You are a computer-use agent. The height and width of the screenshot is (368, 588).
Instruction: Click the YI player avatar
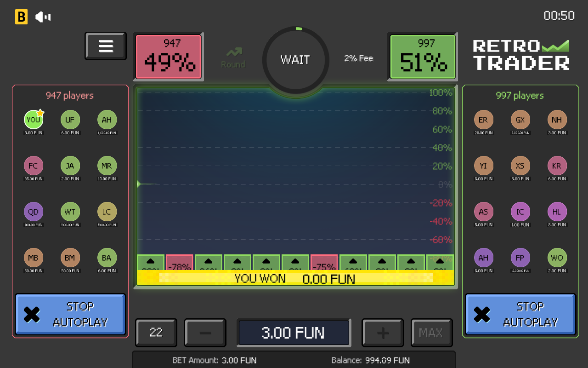(x=483, y=166)
